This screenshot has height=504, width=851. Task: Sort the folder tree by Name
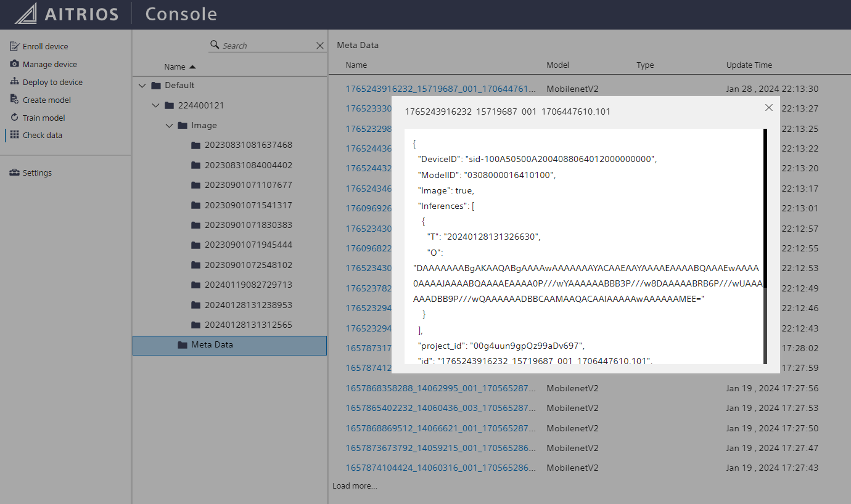click(179, 67)
